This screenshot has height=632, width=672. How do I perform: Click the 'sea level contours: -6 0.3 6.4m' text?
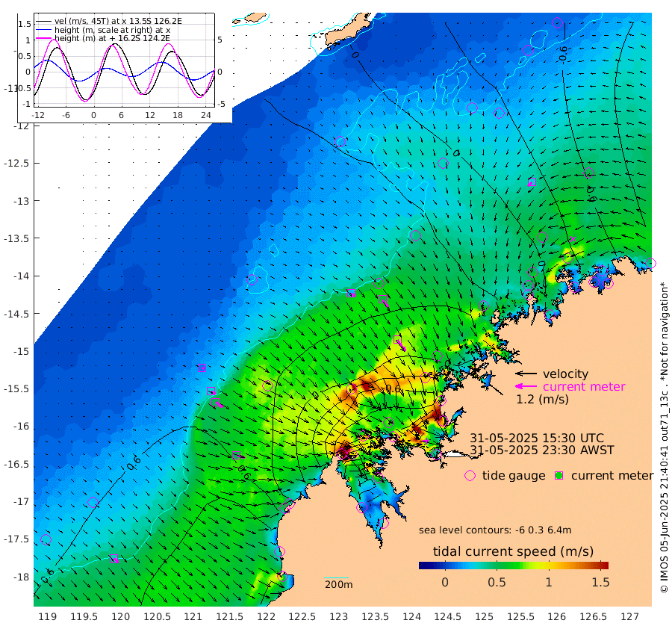pyautogui.click(x=495, y=530)
